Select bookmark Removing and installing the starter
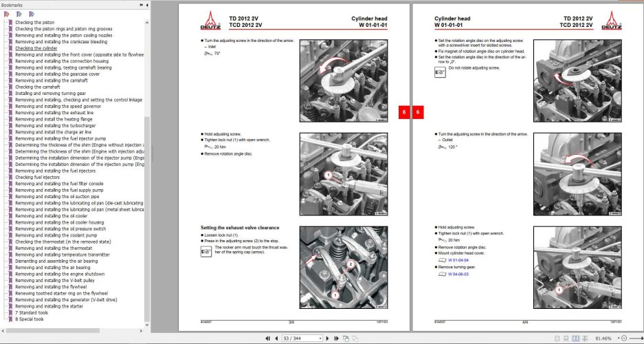 click(49, 306)
